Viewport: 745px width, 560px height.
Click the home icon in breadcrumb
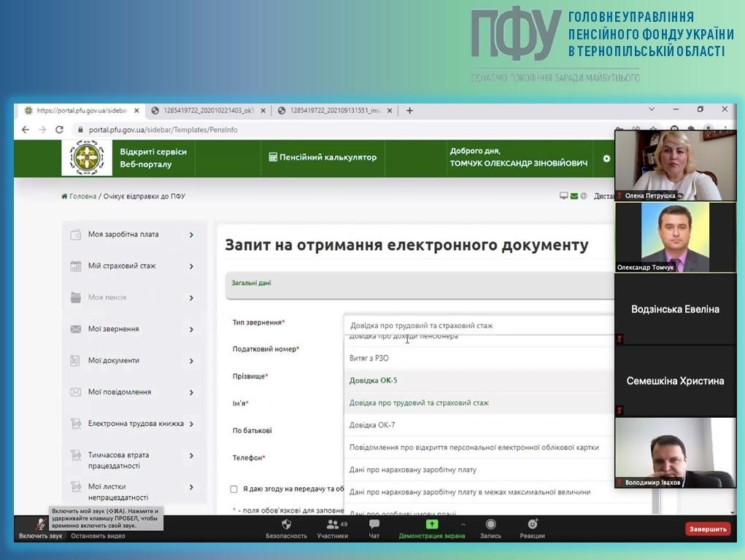pos(64,196)
